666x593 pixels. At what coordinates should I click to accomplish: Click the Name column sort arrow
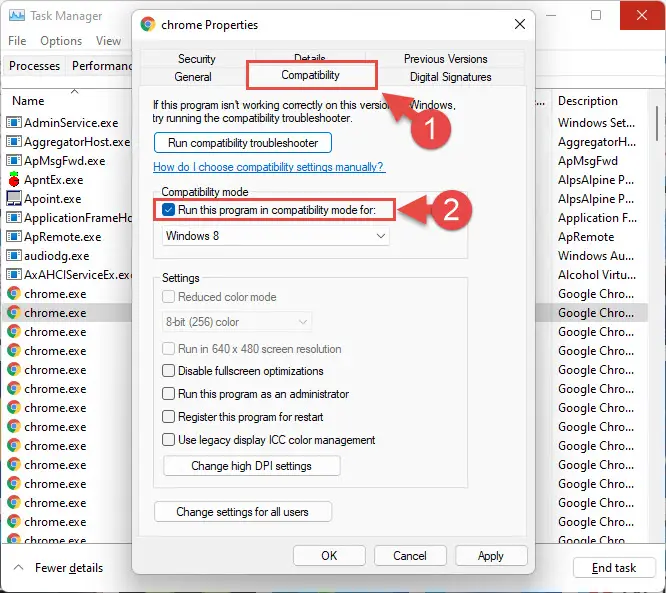click(x=75, y=91)
